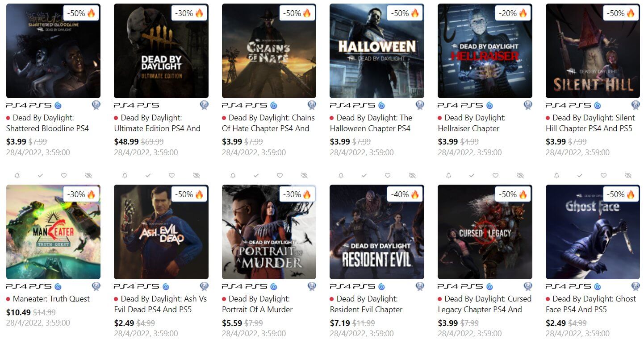This screenshot has width=644, height=351.
Task: Open the Hellraiser cover thumbnail
Action: pos(485,51)
